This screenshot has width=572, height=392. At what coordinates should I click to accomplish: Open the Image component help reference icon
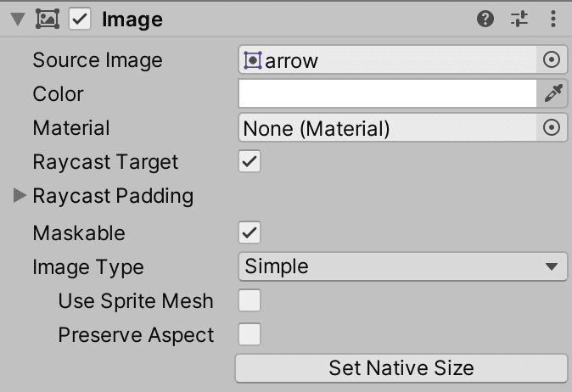click(x=485, y=19)
